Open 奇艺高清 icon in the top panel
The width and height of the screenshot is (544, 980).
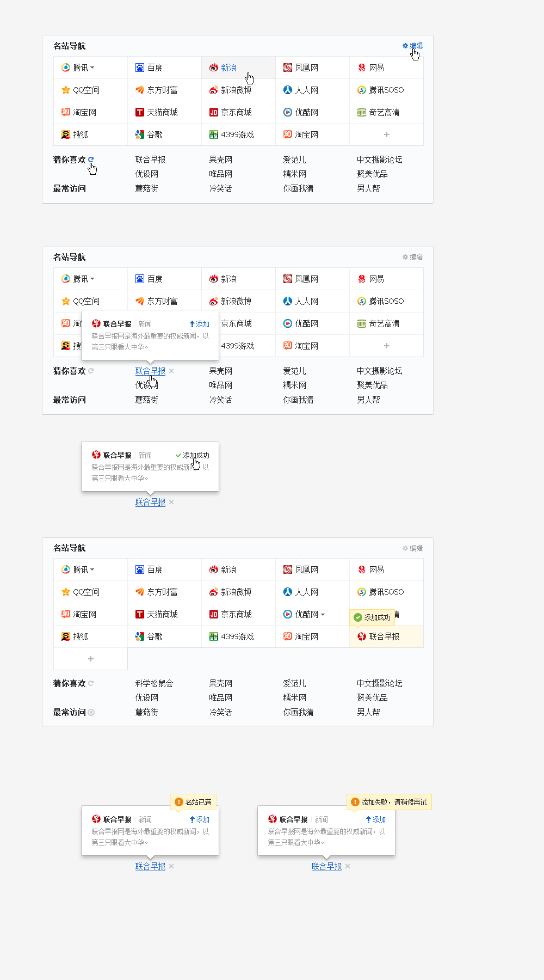pos(362,112)
